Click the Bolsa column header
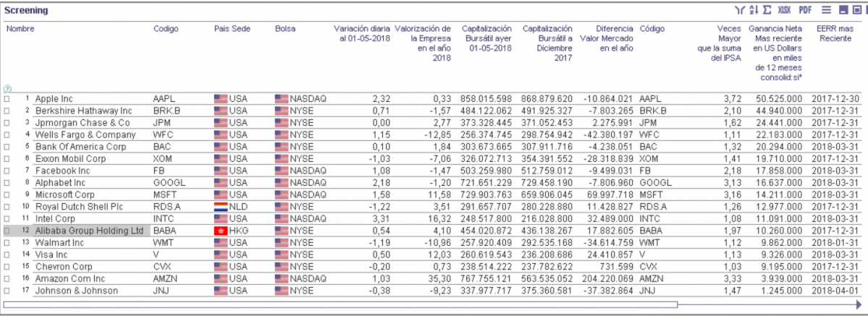The image size is (868, 316). (x=285, y=29)
